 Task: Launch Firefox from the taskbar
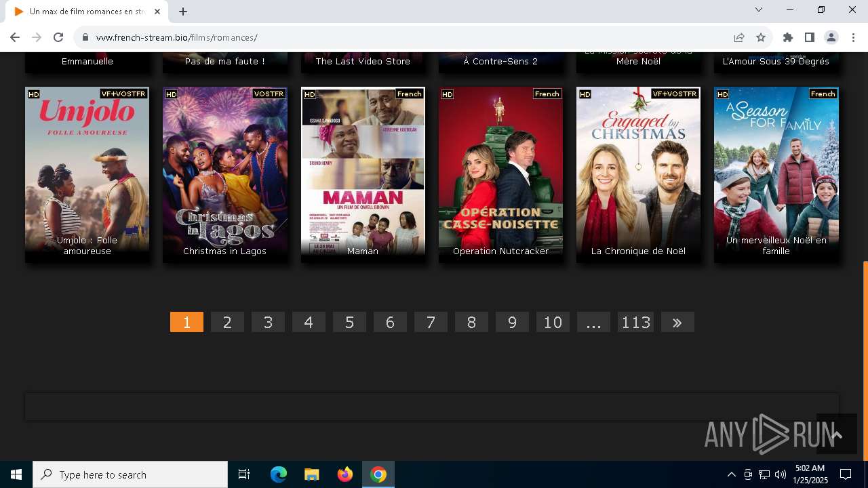coord(345,474)
